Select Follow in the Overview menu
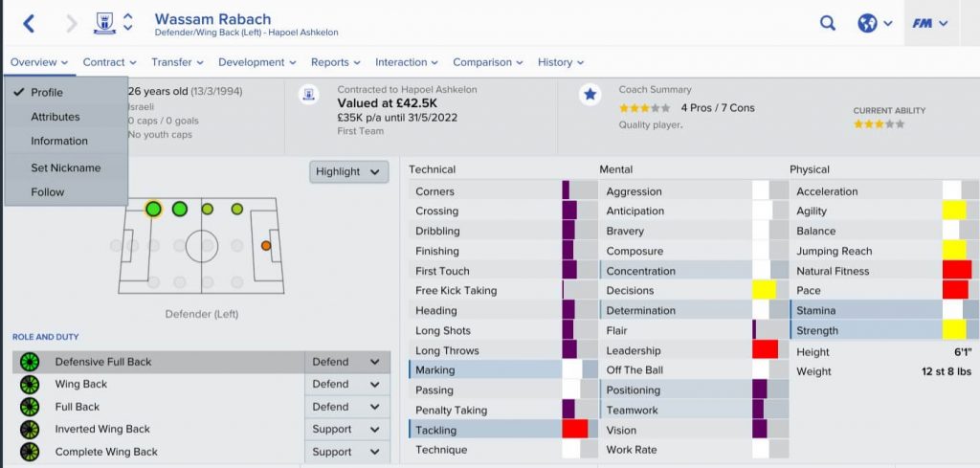Viewport: 980px width, 468px height. [x=47, y=191]
